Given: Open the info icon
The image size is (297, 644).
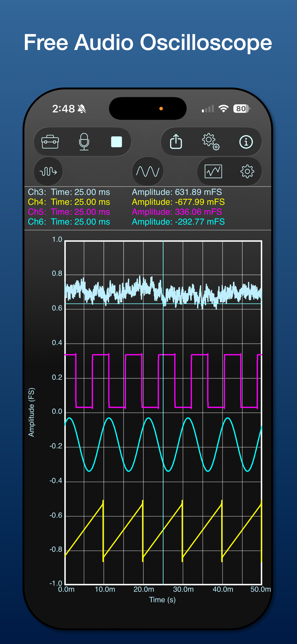Looking at the screenshot, I should [246, 142].
